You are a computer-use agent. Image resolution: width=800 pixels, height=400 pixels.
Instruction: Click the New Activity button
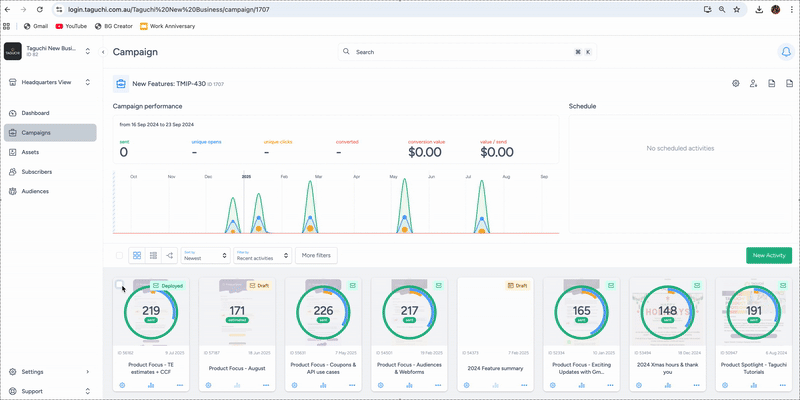pyautogui.click(x=768, y=256)
